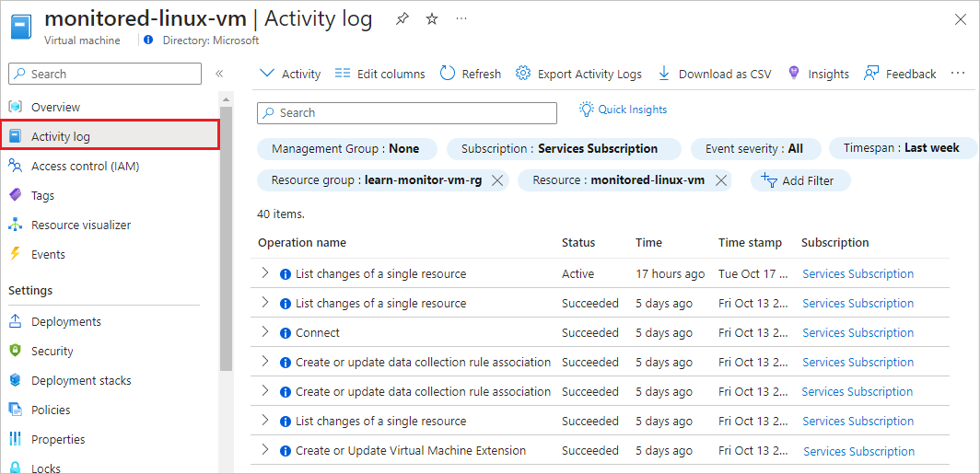Show more toolbar commands ellipsis
The height and width of the screenshot is (474, 980).
tap(958, 73)
